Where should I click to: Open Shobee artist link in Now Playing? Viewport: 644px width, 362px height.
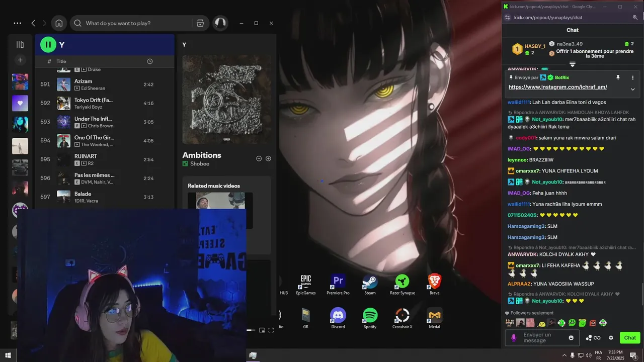tap(200, 164)
